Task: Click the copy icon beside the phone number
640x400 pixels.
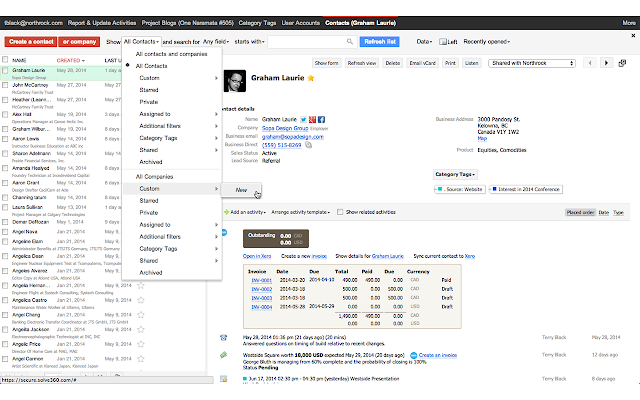Action: (309, 145)
